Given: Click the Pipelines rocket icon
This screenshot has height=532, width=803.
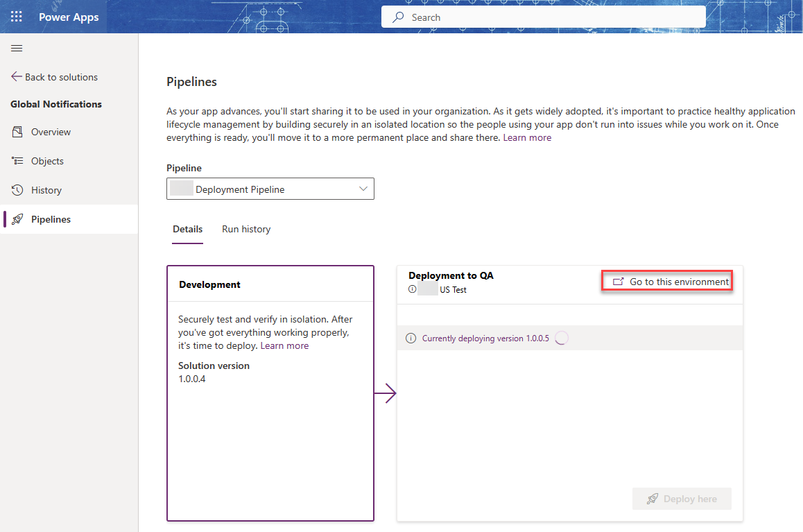Looking at the screenshot, I should (x=17, y=219).
